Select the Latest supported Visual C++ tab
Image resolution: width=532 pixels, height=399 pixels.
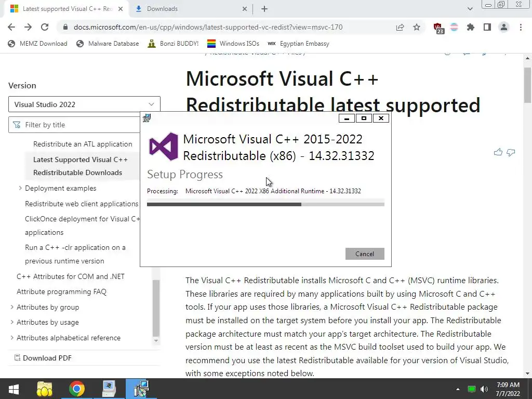coord(66,9)
